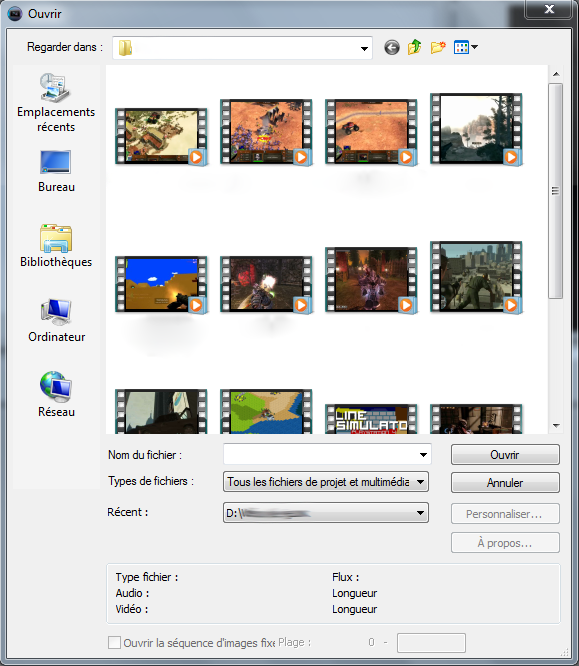Image resolution: width=579 pixels, height=666 pixels.
Task: Go up one folder level
Action: pos(414,47)
